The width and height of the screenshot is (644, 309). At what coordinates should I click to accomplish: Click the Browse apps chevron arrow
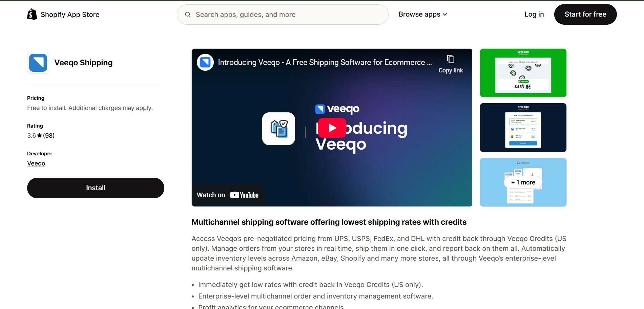pyautogui.click(x=445, y=15)
